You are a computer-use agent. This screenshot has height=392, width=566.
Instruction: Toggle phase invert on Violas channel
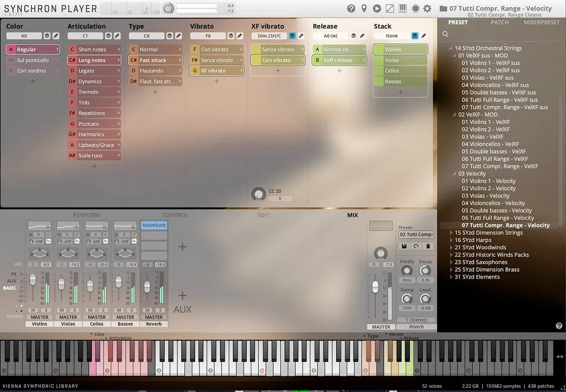(x=76, y=234)
